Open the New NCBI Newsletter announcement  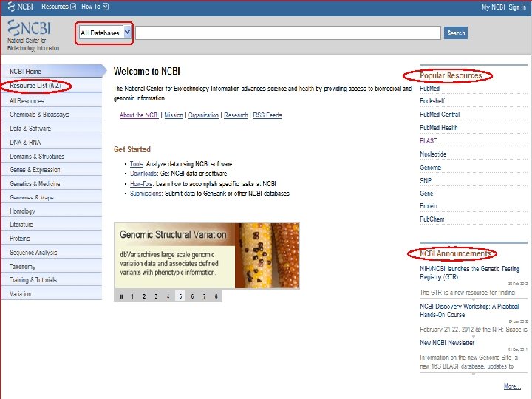(447, 343)
